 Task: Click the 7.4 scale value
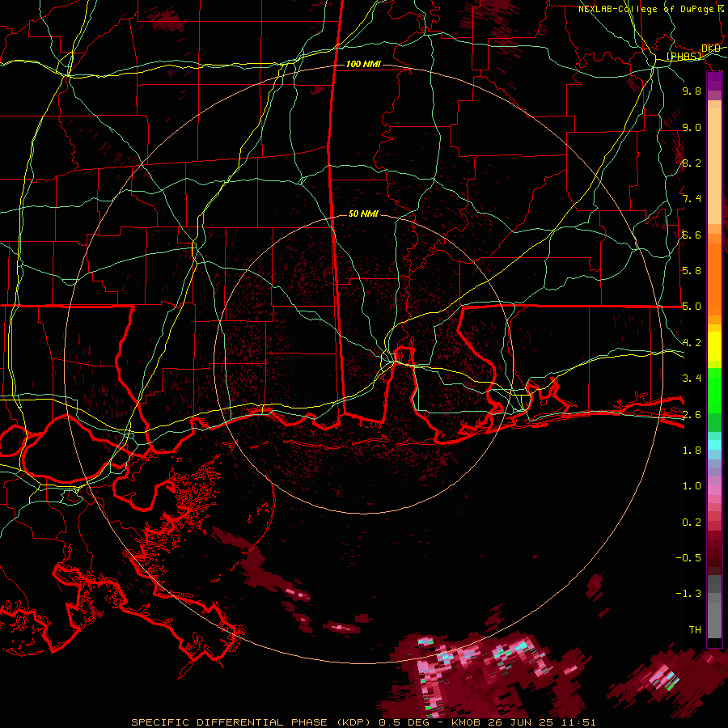tap(692, 199)
